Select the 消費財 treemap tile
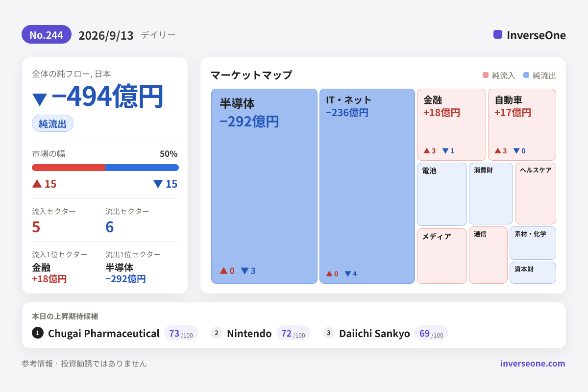Screen dimensions: 588x392 tap(491, 194)
